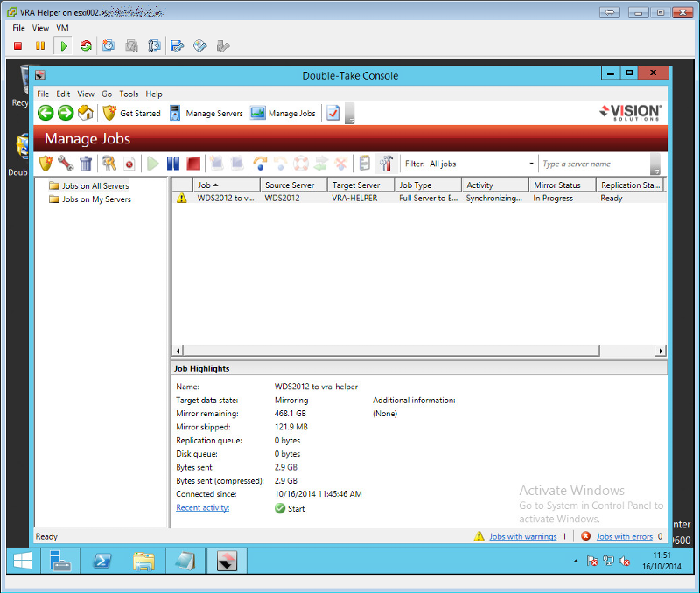Open File menu in VRA Helper window
This screenshot has width=700, height=593.
(x=18, y=28)
